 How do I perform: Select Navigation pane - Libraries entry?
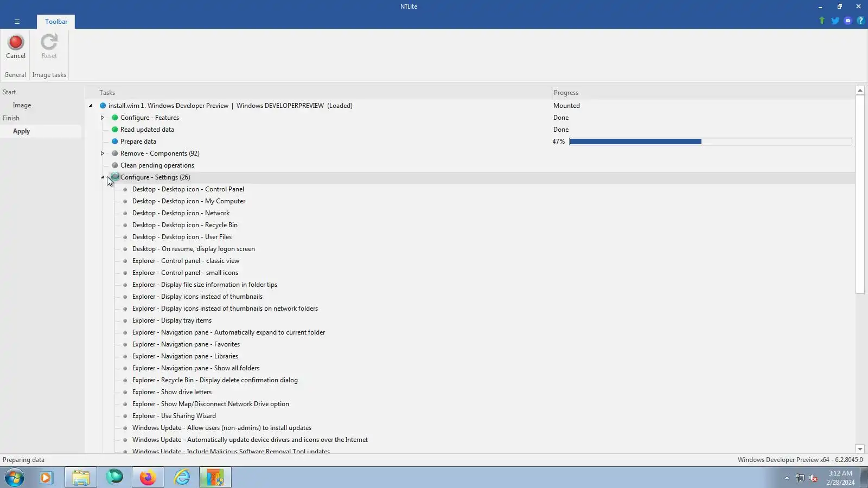[185, 356]
